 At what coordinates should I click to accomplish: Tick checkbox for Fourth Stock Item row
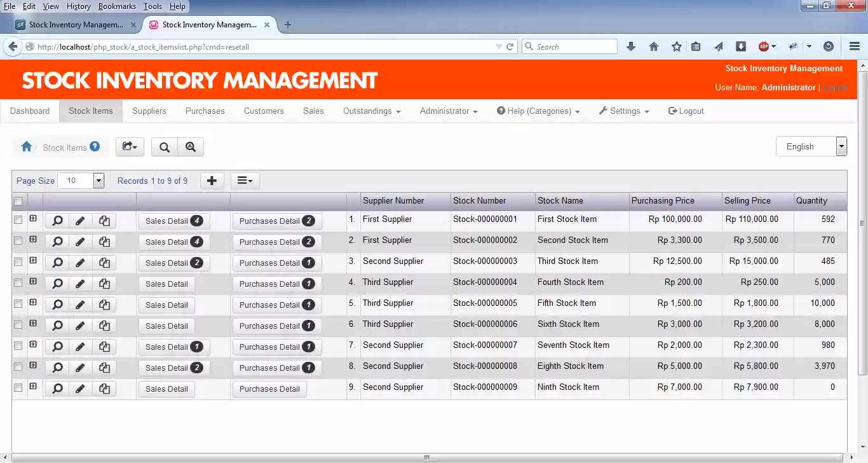(x=18, y=282)
